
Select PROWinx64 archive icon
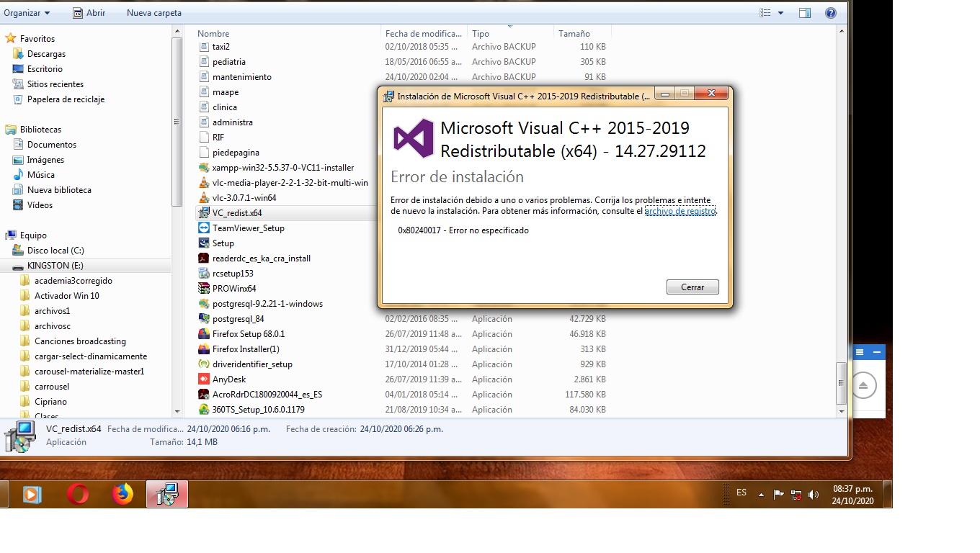(x=204, y=289)
